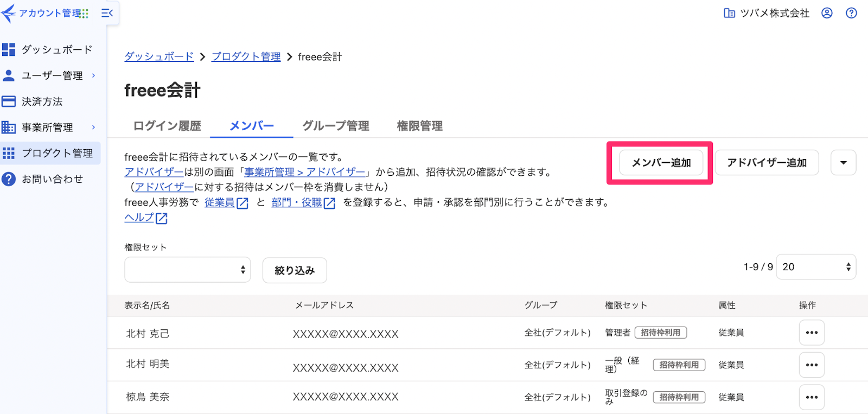Select プロダクト管理 in the sidebar
The height and width of the screenshot is (414, 868).
pos(50,153)
